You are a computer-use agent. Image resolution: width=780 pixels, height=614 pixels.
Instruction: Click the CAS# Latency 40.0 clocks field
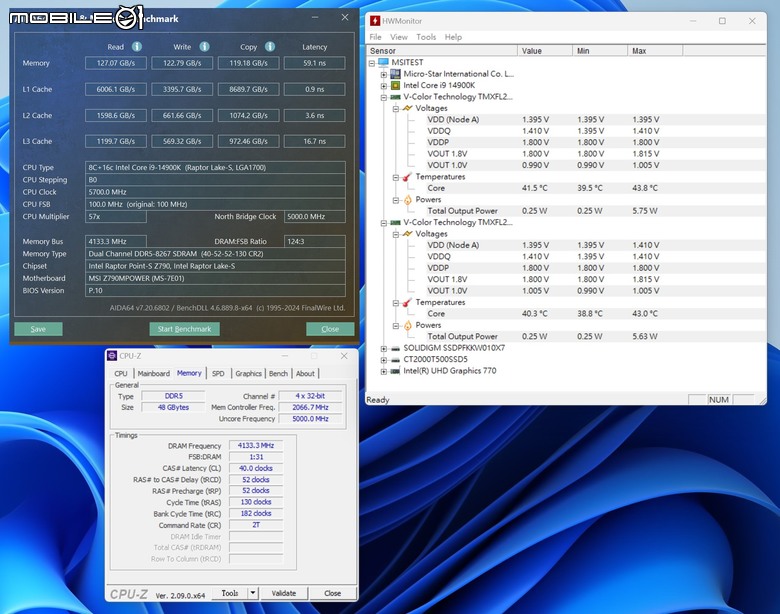coord(256,468)
